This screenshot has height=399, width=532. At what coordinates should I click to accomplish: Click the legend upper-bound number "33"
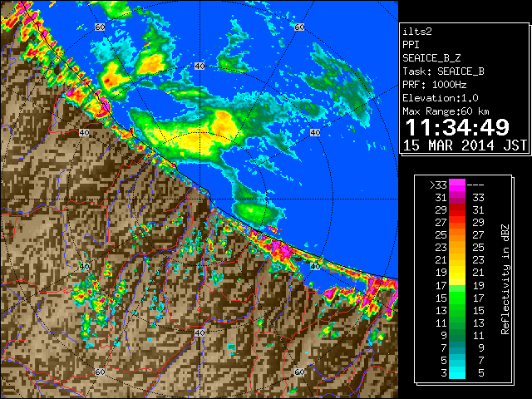(x=478, y=198)
